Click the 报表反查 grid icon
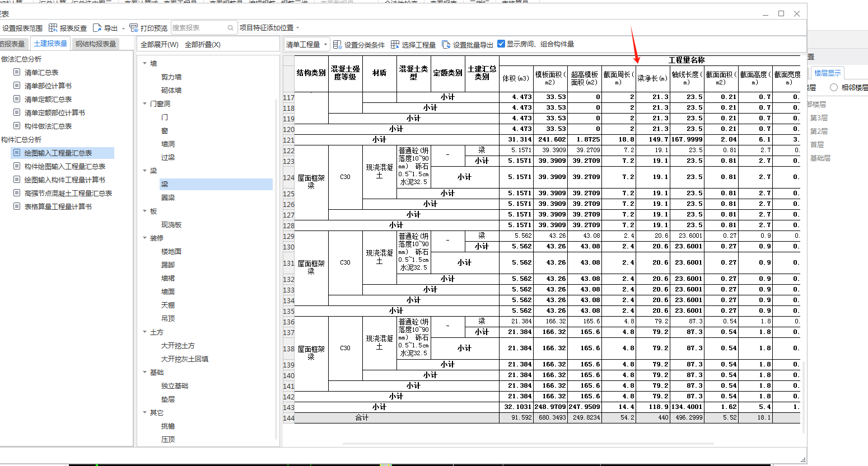 [x=53, y=27]
